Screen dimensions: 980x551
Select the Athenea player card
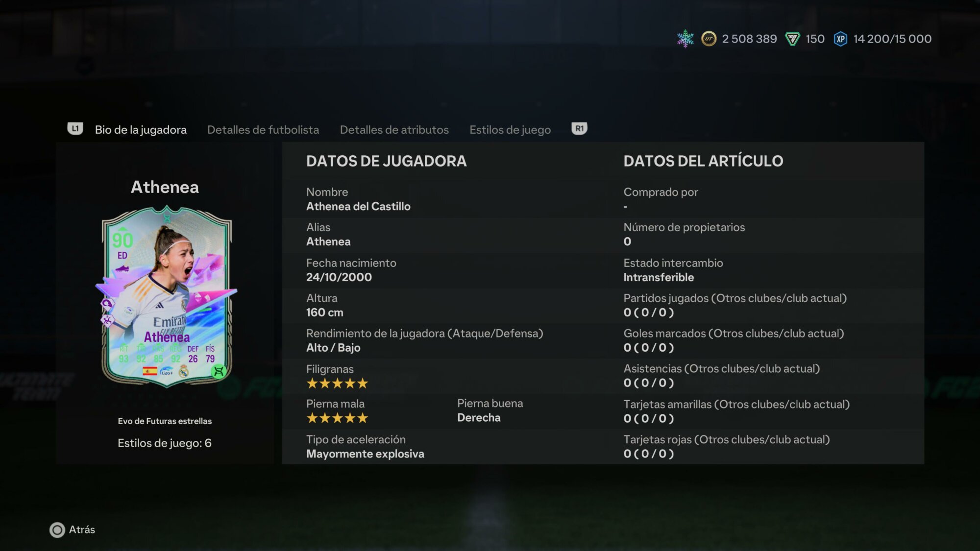click(x=167, y=297)
